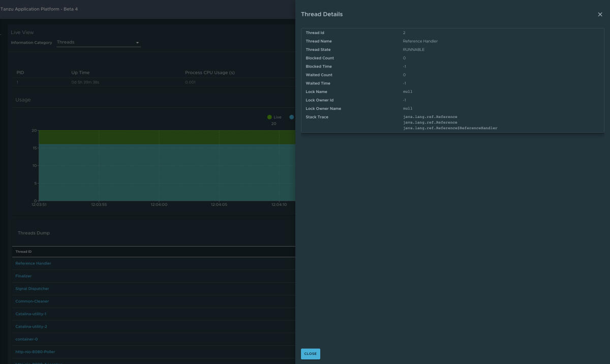The height and width of the screenshot is (364, 610).
Task: Click the Thread Details panel title
Action: (x=322, y=14)
